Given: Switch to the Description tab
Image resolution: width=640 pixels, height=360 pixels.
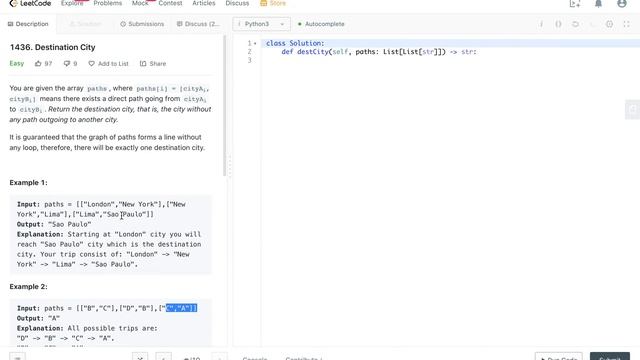Looking at the screenshot, I should (28, 24).
